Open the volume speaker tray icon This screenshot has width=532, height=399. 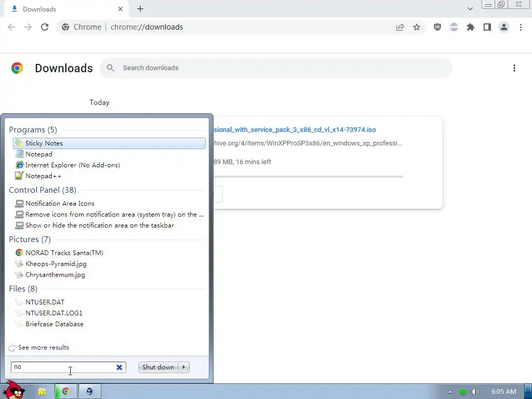(x=475, y=392)
